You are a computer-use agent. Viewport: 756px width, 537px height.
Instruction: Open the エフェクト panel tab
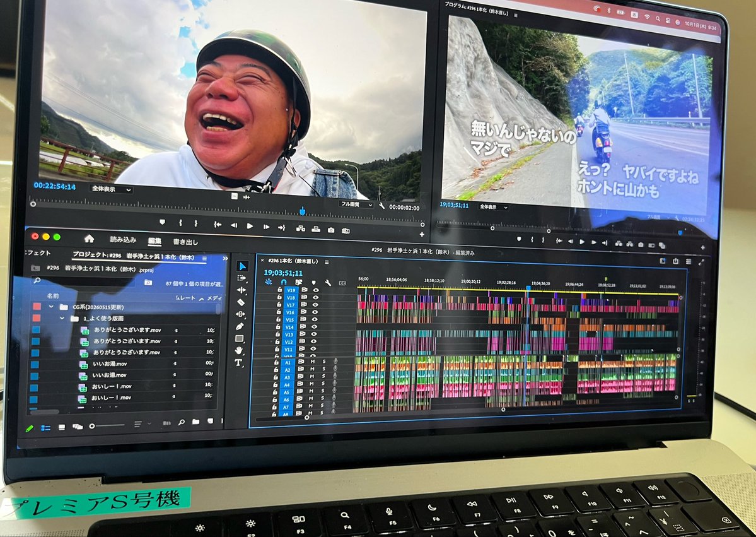(38, 252)
